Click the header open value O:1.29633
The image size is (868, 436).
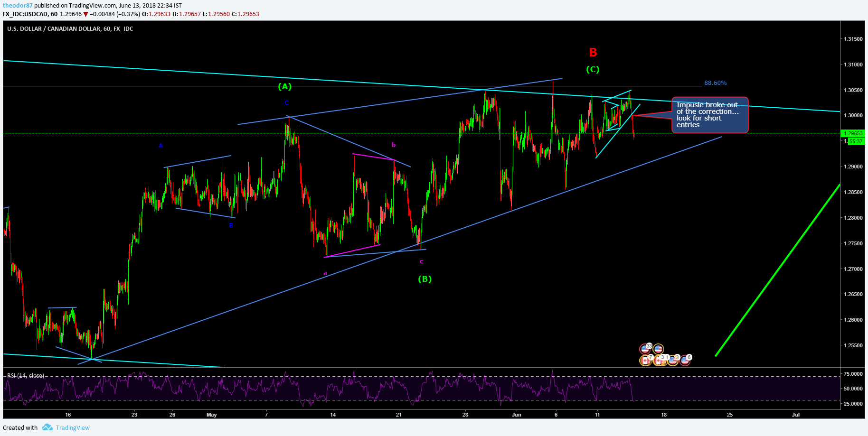tap(157, 14)
